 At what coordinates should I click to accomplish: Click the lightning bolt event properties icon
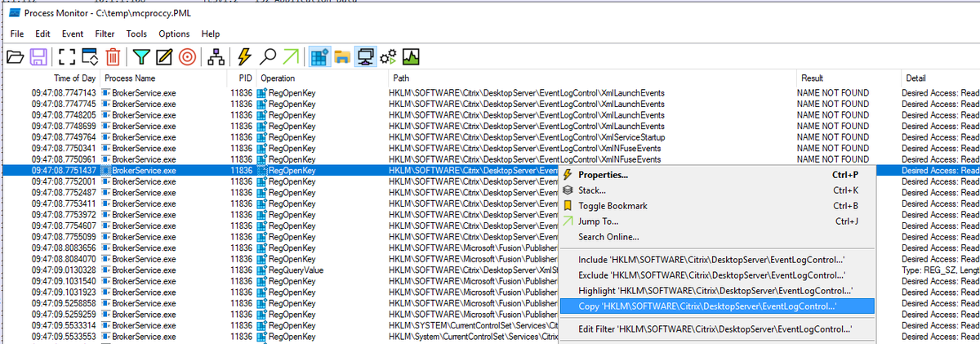click(x=243, y=56)
